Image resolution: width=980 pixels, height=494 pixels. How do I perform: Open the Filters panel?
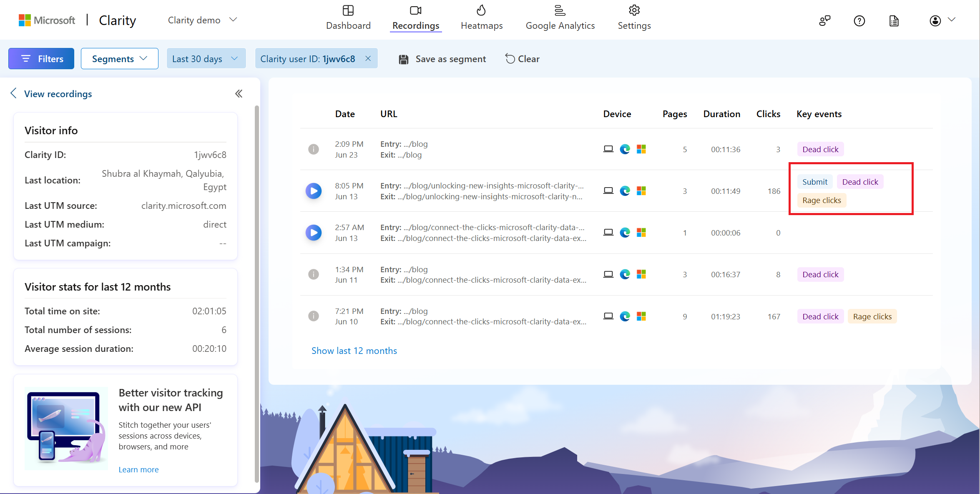pos(41,59)
